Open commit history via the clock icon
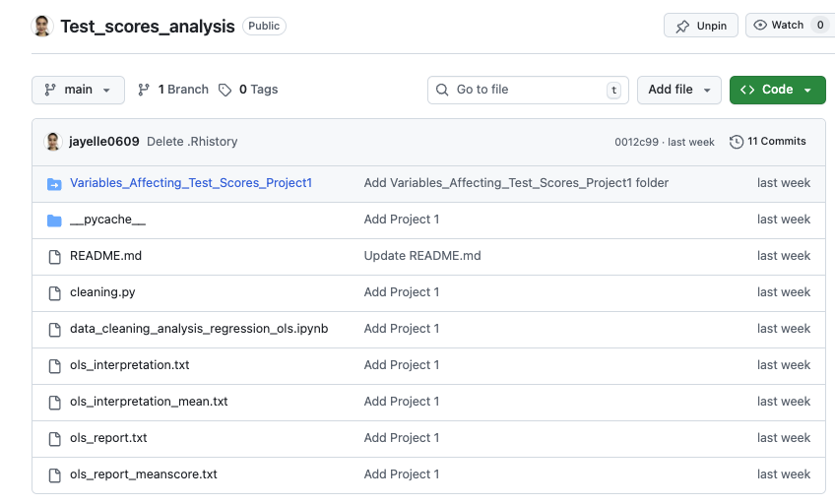Screen dimensions: 835x504 [737, 142]
